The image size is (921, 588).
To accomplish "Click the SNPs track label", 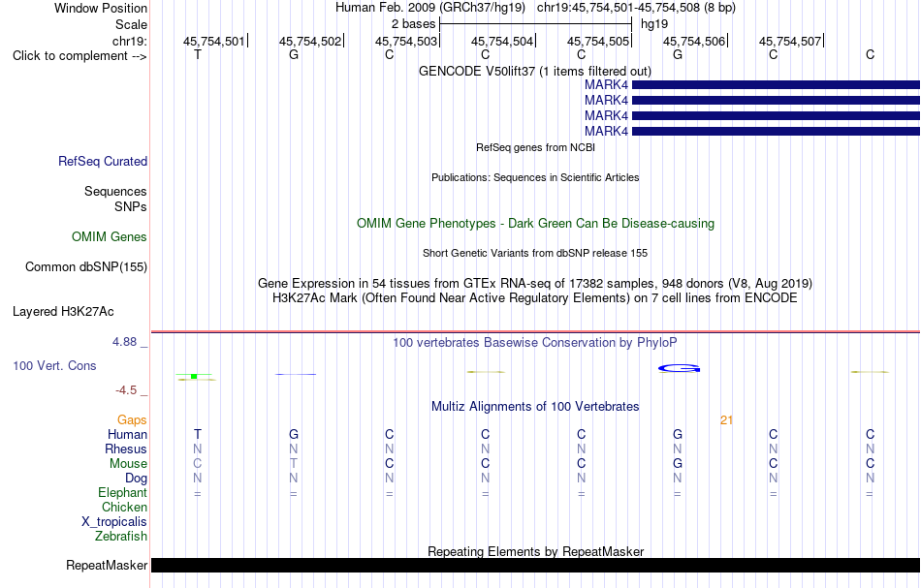I will [x=131, y=206].
